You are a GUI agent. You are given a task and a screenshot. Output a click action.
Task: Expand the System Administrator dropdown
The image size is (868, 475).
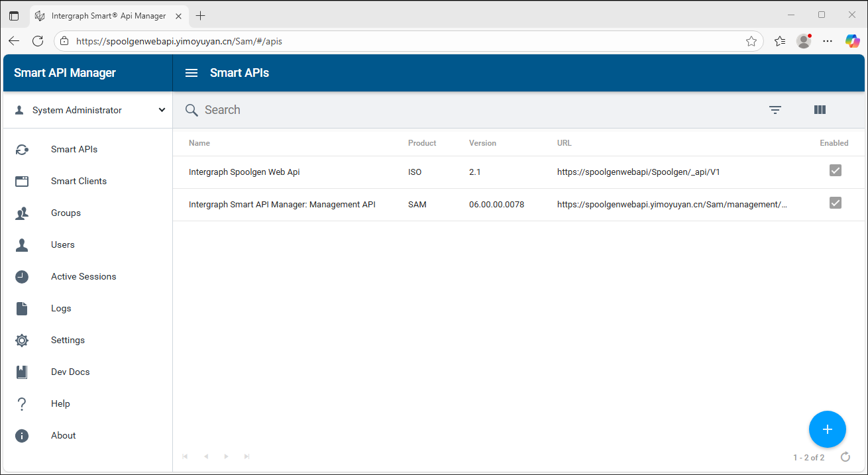[162, 110]
